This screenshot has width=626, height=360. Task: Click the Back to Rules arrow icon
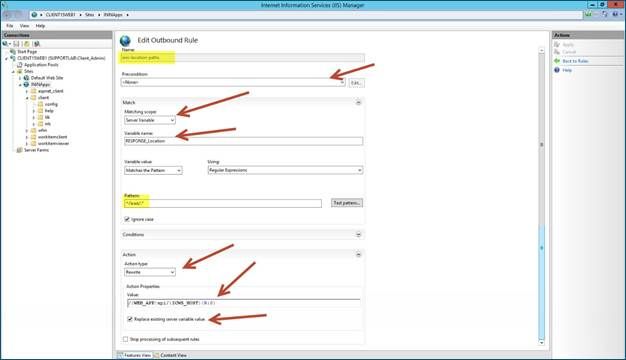click(557, 61)
